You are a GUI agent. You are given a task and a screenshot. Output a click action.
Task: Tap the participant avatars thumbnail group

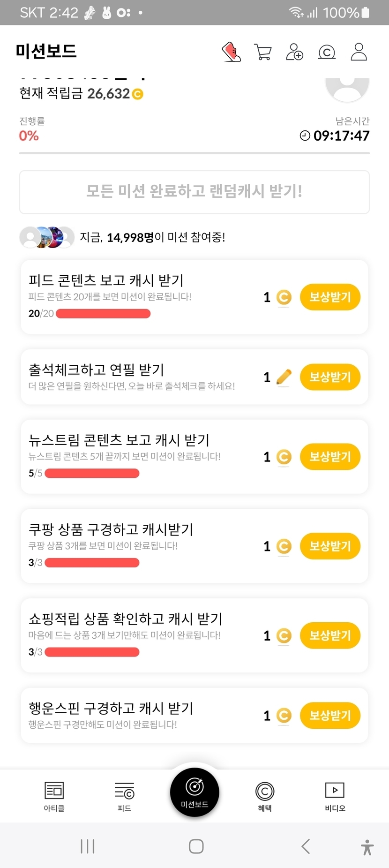pyautogui.click(x=47, y=237)
